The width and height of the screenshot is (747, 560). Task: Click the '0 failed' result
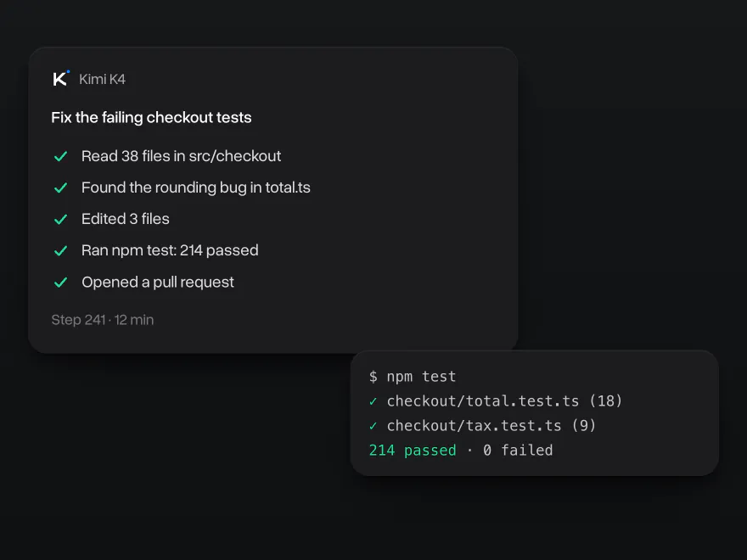(x=518, y=450)
